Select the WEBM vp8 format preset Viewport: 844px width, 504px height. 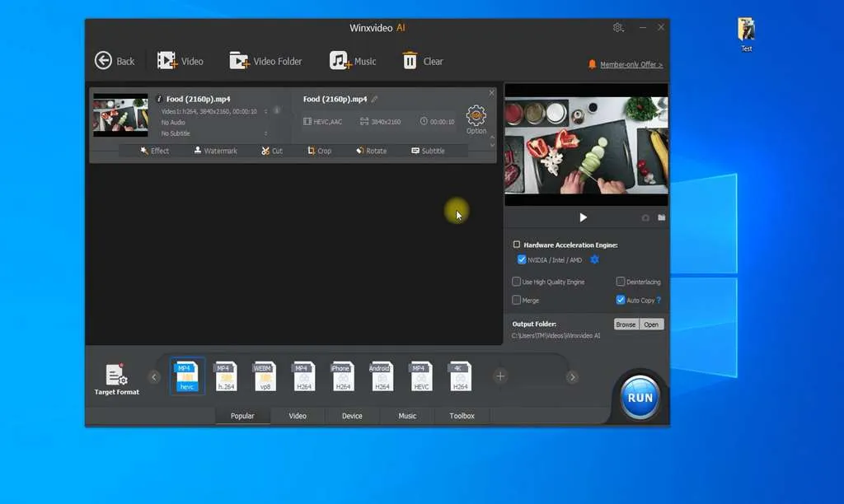263,376
